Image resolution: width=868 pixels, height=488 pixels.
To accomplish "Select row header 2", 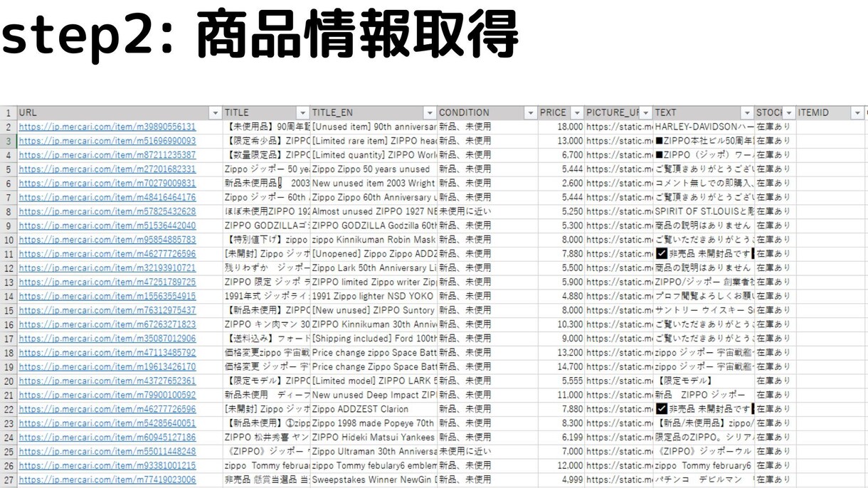I will pyautogui.click(x=9, y=127).
